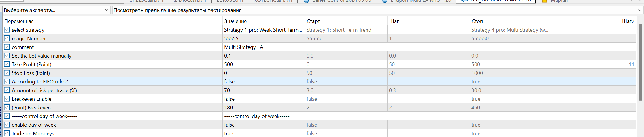
Task: Open the EURUSD,H1 chart tab
Action: [x=230, y=1]
